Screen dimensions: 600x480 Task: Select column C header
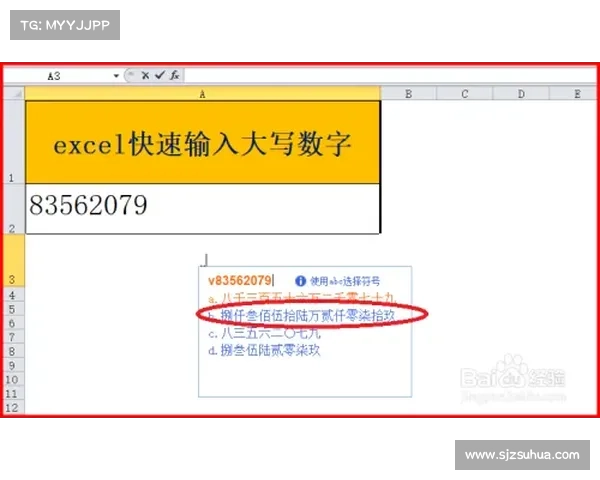click(x=465, y=94)
